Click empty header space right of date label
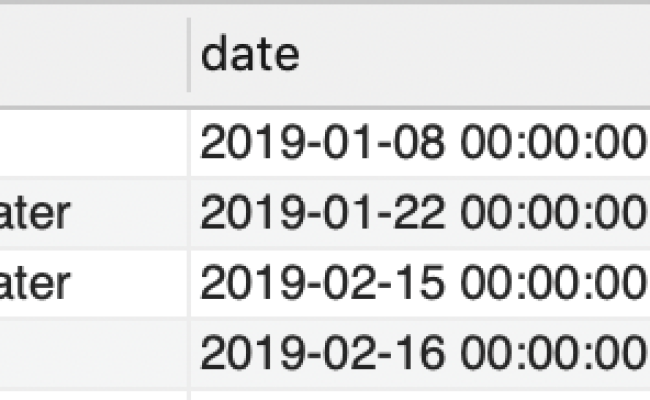650x400 pixels. (475, 55)
